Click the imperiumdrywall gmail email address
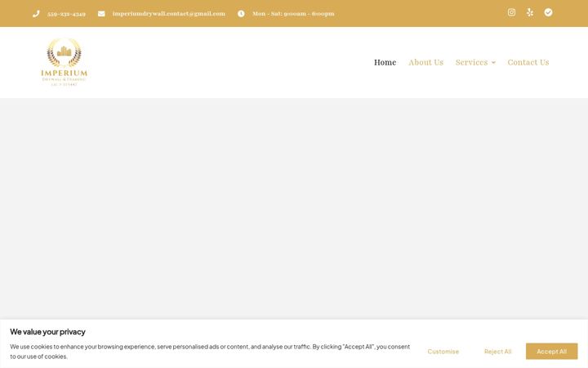588x368 pixels. pyautogui.click(x=169, y=14)
